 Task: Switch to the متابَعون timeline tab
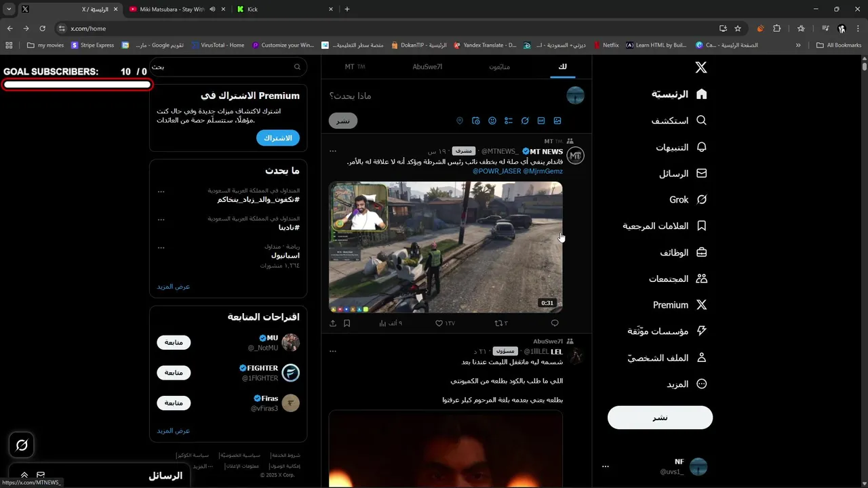click(499, 66)
